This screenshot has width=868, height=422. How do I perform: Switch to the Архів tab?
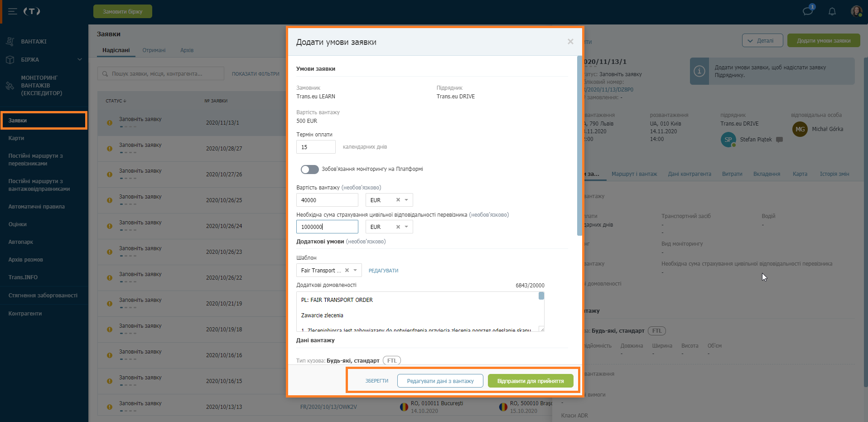point(187,50)
